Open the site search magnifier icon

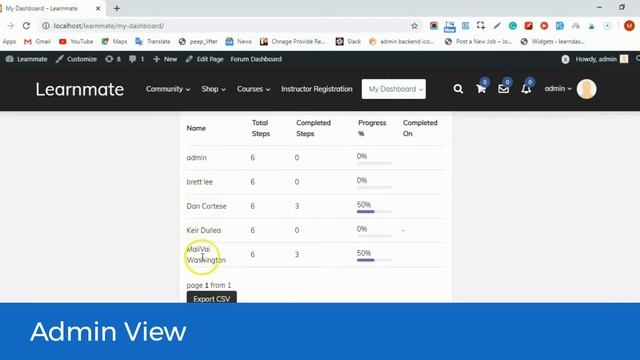point(458,89)
